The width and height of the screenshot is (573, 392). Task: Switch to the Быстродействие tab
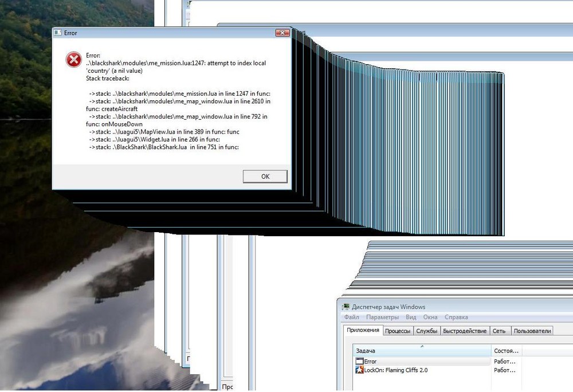tap(465, 331)
